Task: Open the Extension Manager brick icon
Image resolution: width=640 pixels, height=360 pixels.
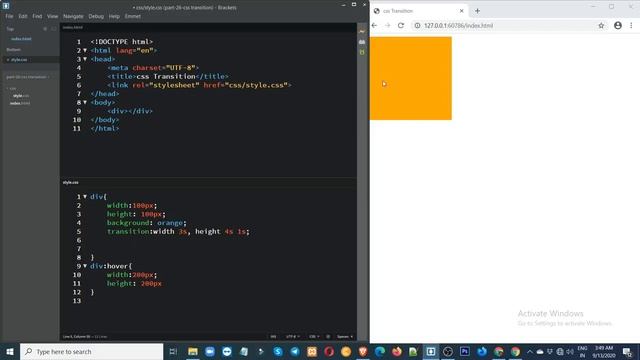Action: [362, 42]
